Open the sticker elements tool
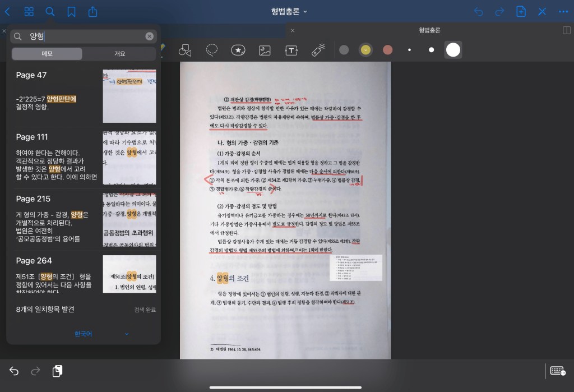The image size is (574, 392). pyautogui.click(x=238, y=50)
